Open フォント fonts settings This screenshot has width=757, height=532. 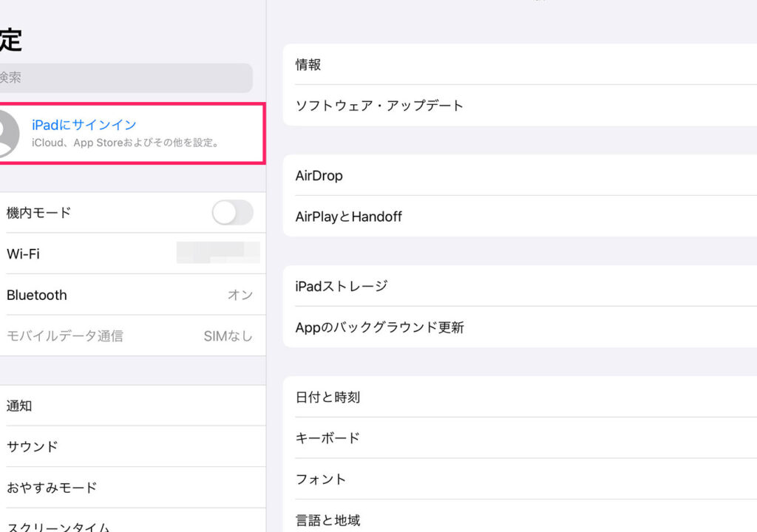tap(517, 479)
